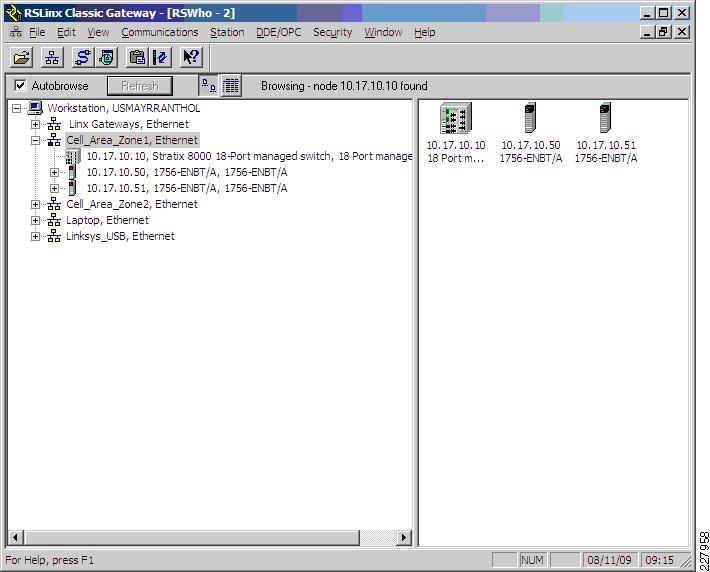The width and height of the screenshot is (710, 572).
Task: Click Linksys_USB network icon in tree
Action: point(54,236)
